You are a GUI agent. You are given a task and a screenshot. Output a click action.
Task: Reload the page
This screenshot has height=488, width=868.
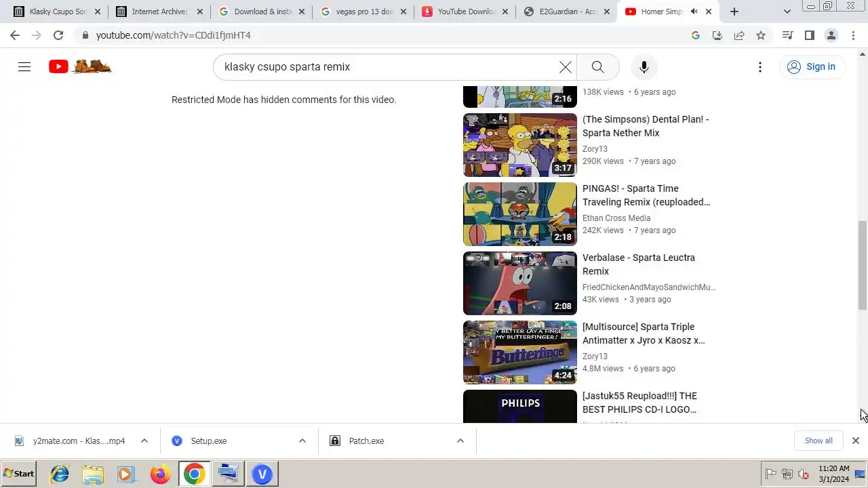58,35
